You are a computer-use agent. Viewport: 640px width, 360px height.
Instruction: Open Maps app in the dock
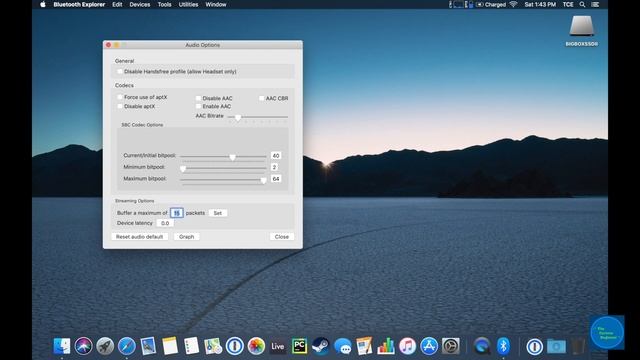point(213,346)
